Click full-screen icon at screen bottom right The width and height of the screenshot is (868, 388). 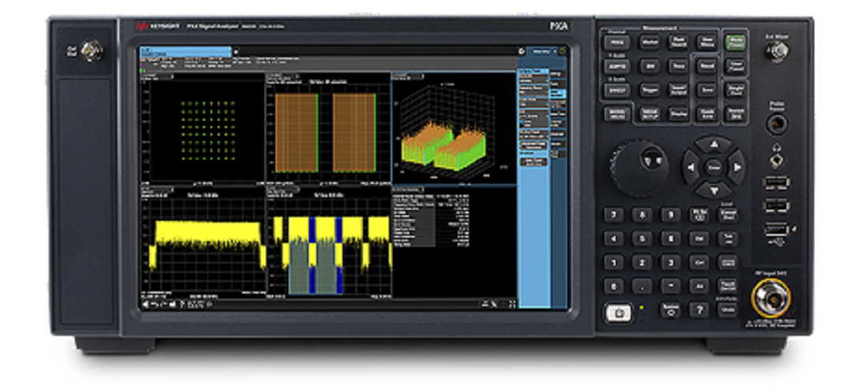(512, 304)
